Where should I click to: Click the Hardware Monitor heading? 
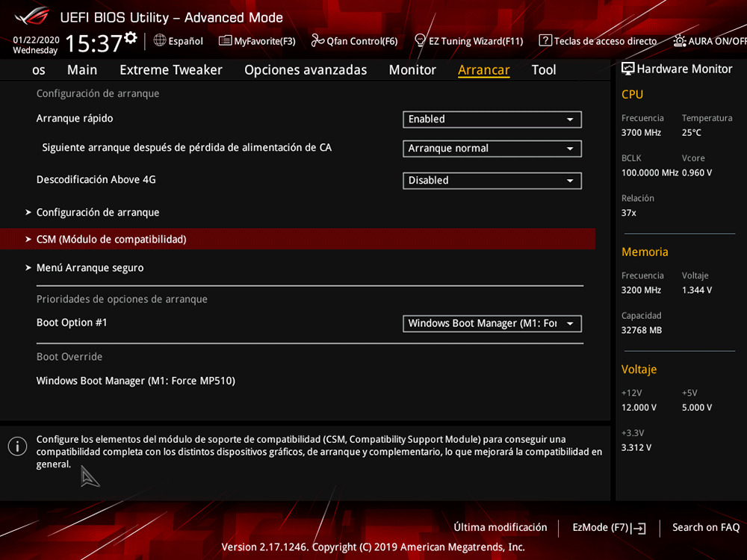684,69
